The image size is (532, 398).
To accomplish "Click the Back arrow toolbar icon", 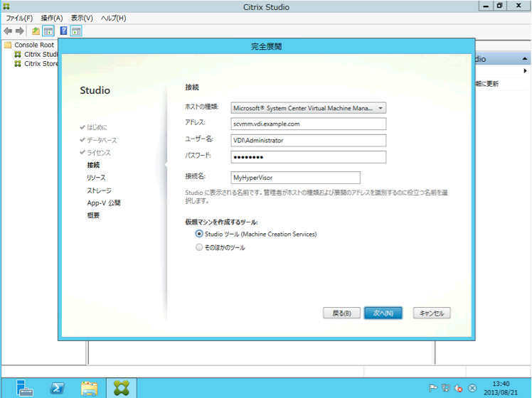I will click(x=8, y=31).
